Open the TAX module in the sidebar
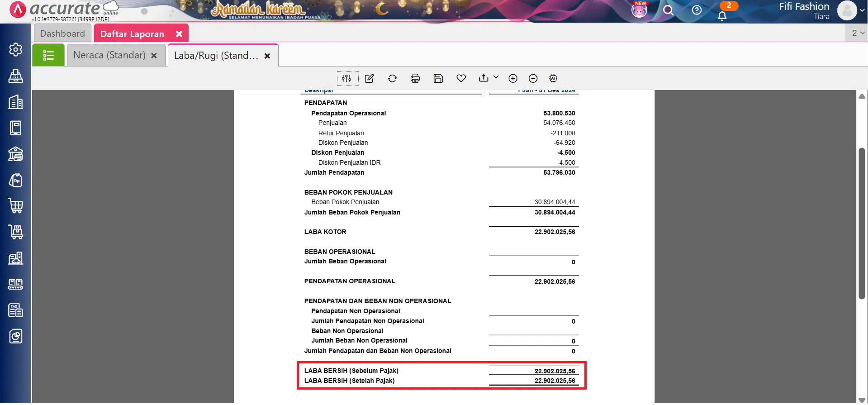 coord(16,310)
